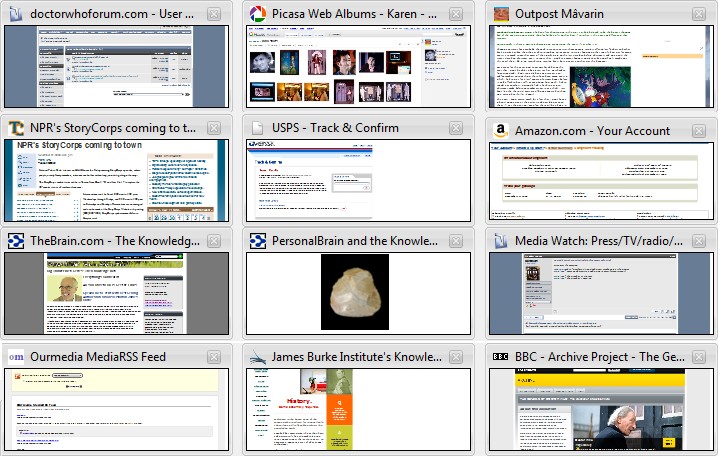Open the Outpost Mâvarin page thumbnail
Image resolution: width=718 pixels, height=456 pixels.
click(x=601, y=66)
